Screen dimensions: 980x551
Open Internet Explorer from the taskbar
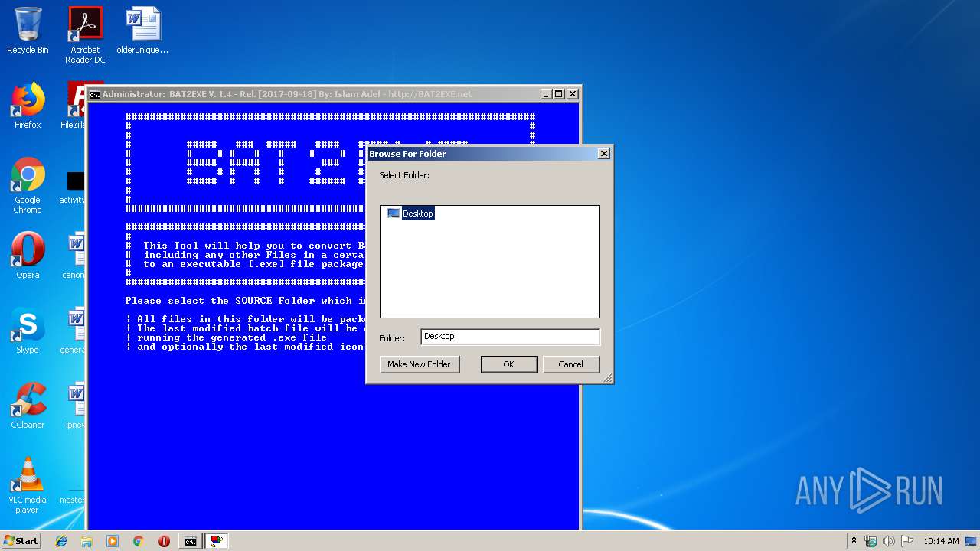61,541
